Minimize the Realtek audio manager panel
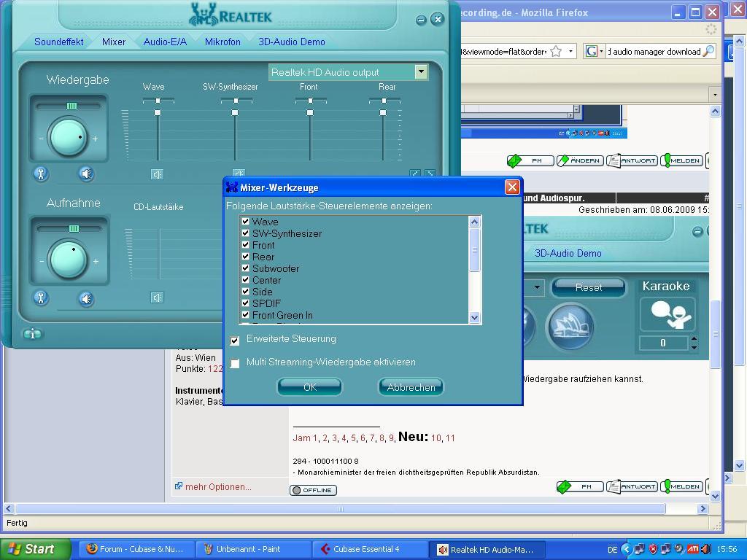The width and height of the screenshot is (747, 560). [421, 20]
